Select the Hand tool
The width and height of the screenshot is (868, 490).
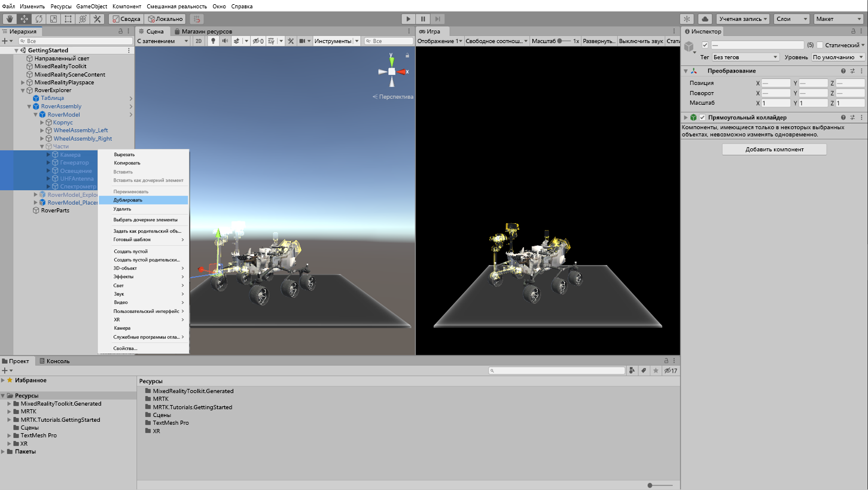pos(10,19)
